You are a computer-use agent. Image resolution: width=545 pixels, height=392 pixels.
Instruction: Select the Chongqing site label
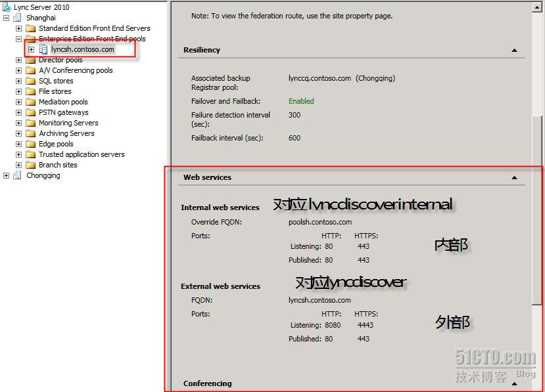pos(43,175)
